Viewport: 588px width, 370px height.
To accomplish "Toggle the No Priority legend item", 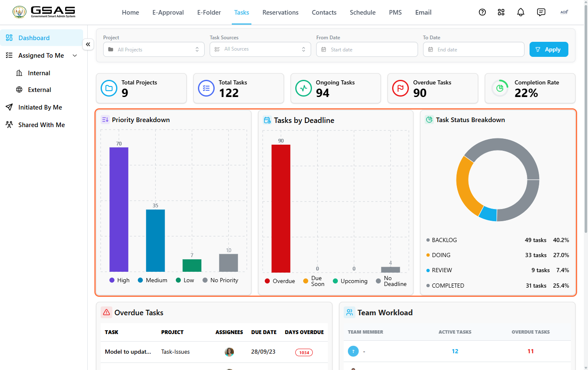I will tap(220, 280).
